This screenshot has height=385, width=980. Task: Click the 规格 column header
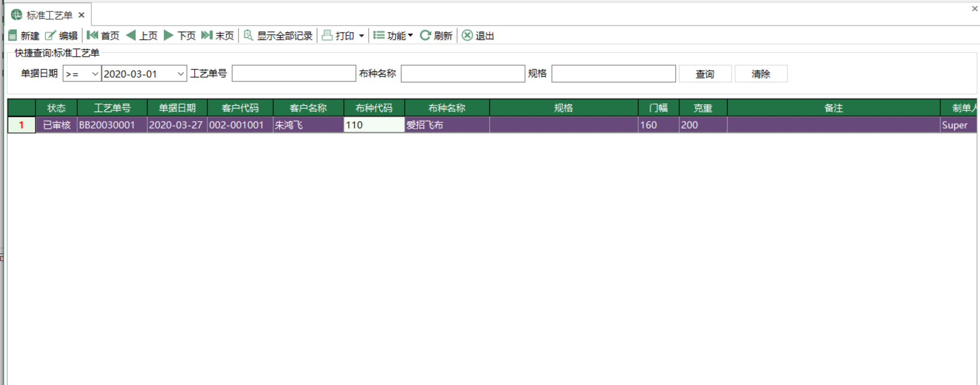(564, 108)
